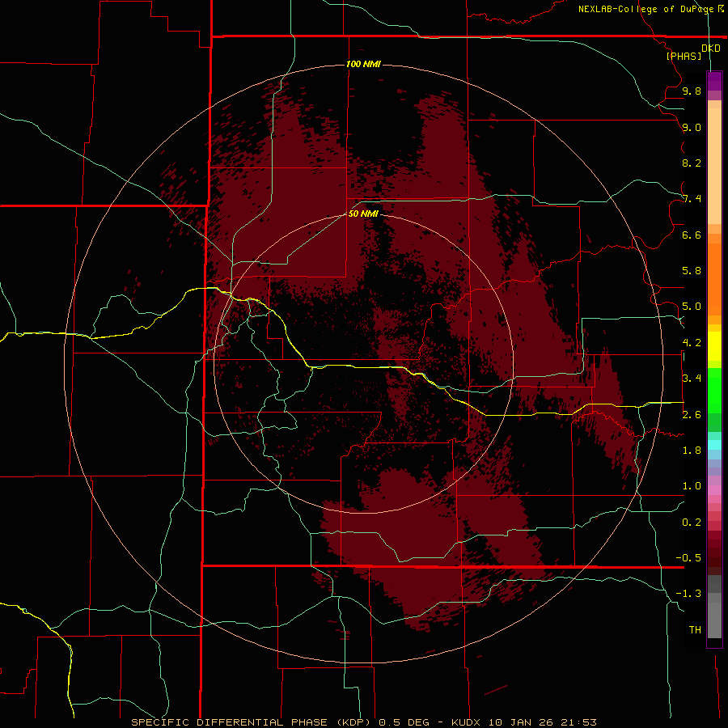The height and width of the screenshot is (728, 728).
Task: Click the 0.2 legend value
Action: point(692,523)
